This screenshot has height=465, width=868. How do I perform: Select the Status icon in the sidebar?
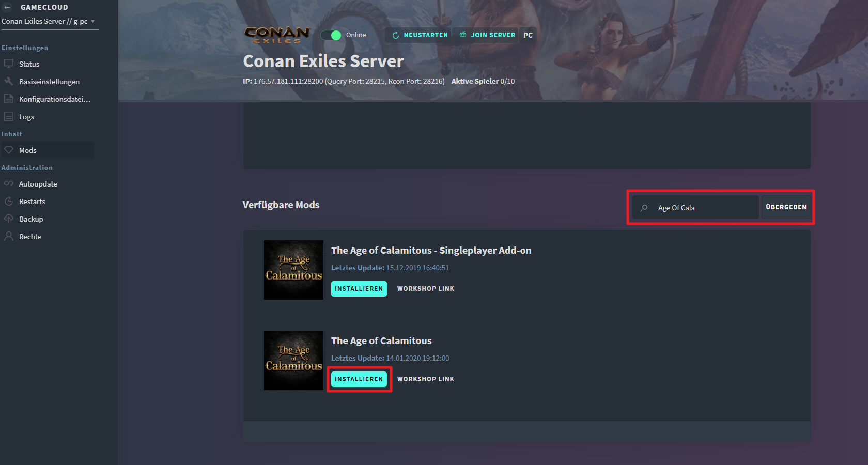click(8, 64)
